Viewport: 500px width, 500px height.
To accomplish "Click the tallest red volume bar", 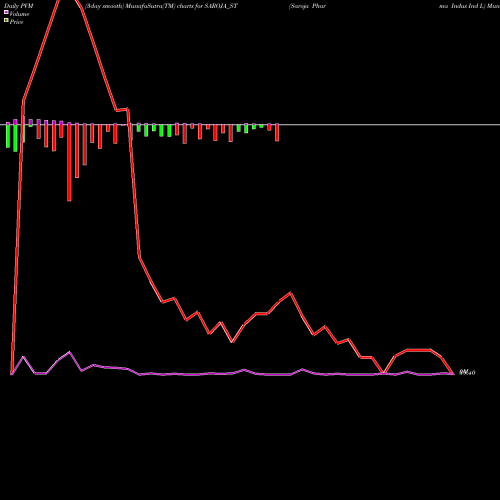I will (x=69, y=163).
